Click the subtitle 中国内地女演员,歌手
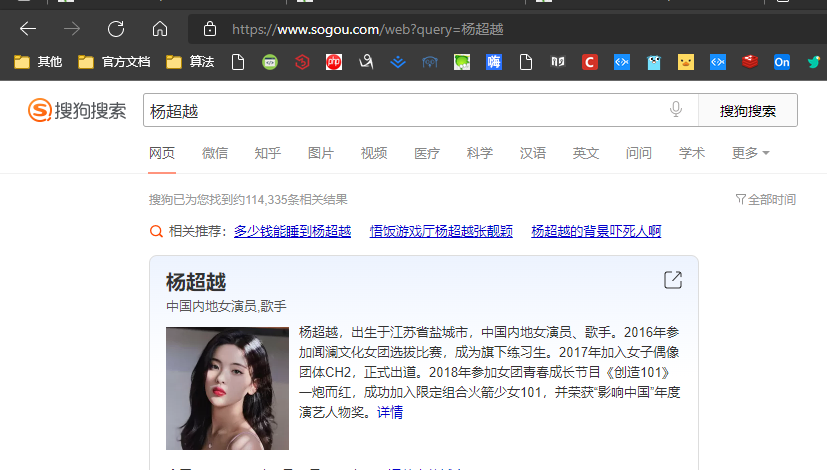The height and width of the screenshot is (470, 827). [226, 306]
